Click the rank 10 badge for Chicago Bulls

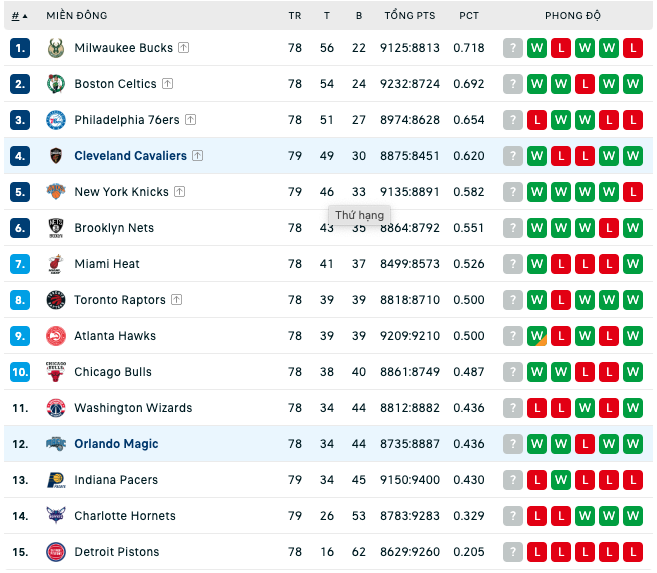coord(20,372)
